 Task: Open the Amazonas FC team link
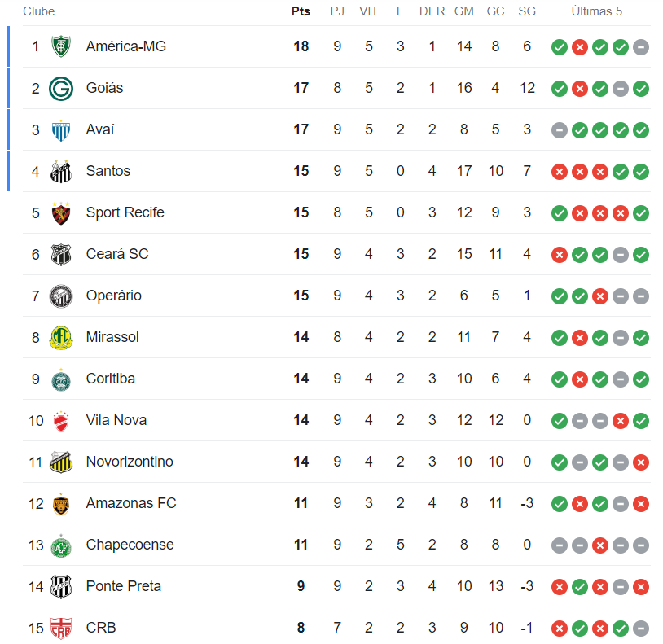coord(130,503)
